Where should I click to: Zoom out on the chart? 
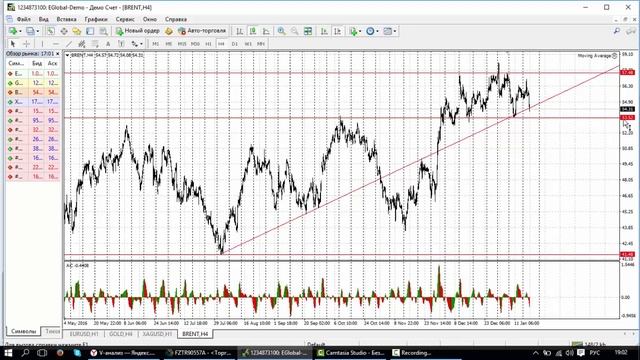pyautogui.click(x=294, y=31)
